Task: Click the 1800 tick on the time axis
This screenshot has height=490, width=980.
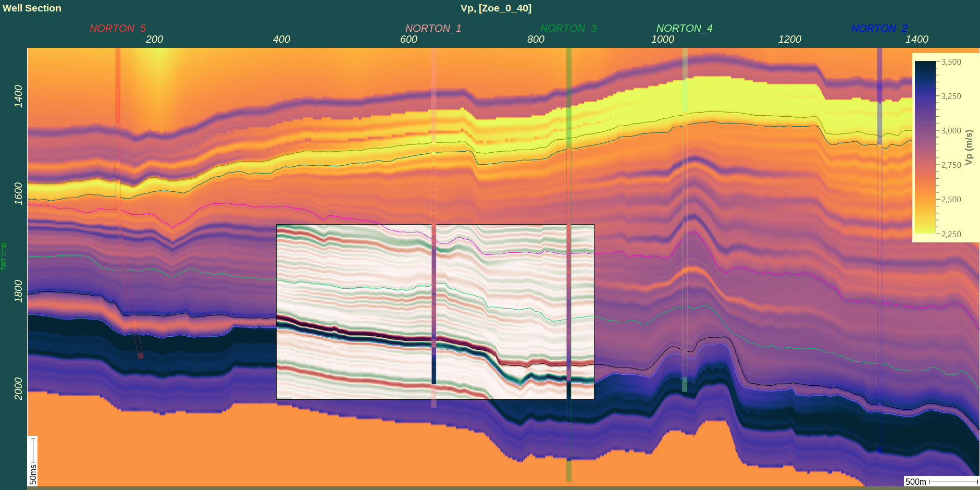Action: (x=19, y=290)
